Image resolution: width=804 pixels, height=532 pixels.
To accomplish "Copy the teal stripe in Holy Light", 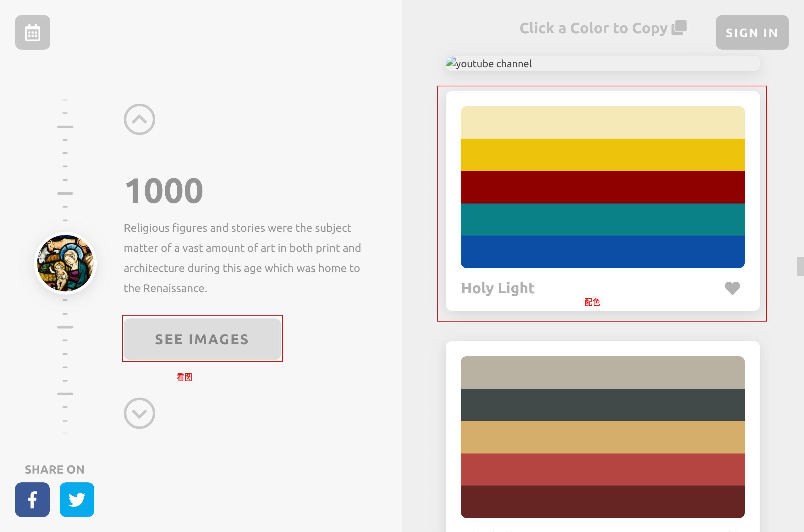I will (x=602, y=220).
